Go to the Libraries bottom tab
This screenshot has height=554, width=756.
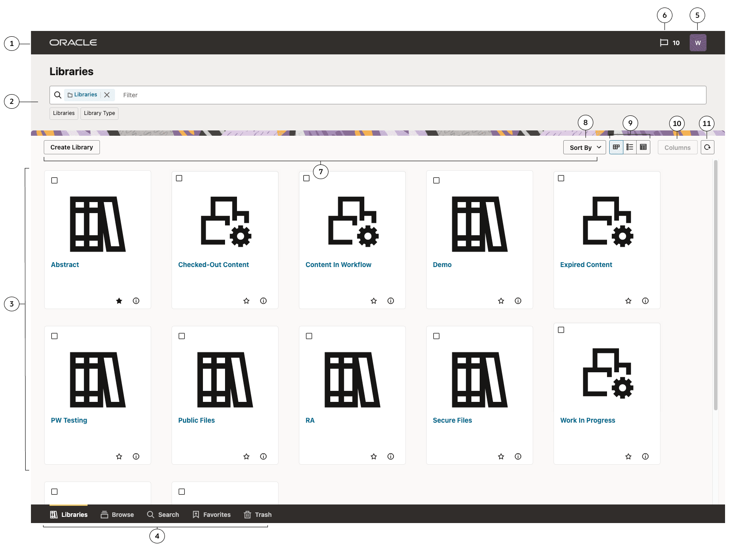point(69,515)
